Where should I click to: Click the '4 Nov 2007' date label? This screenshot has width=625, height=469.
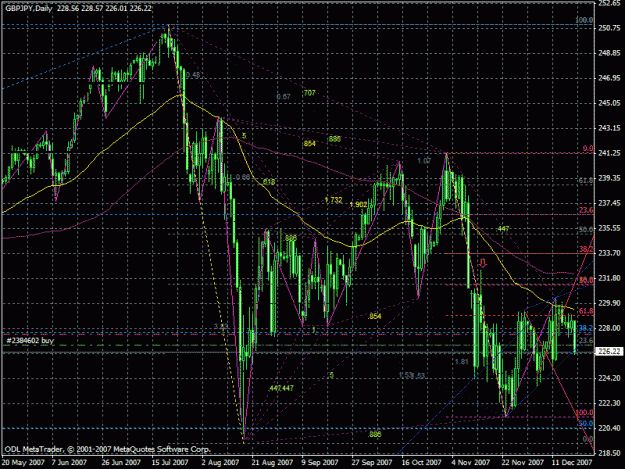pyautogui.click(x=471, y=462)
